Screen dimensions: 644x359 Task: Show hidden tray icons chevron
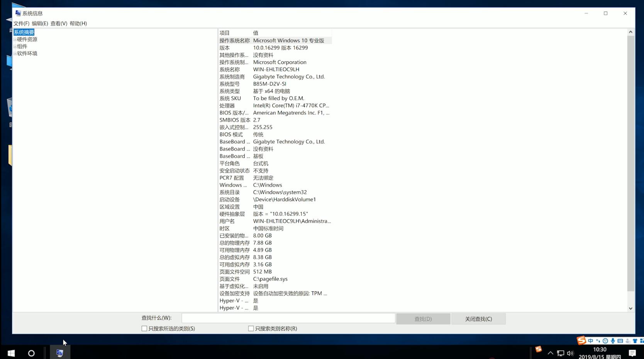551,353
